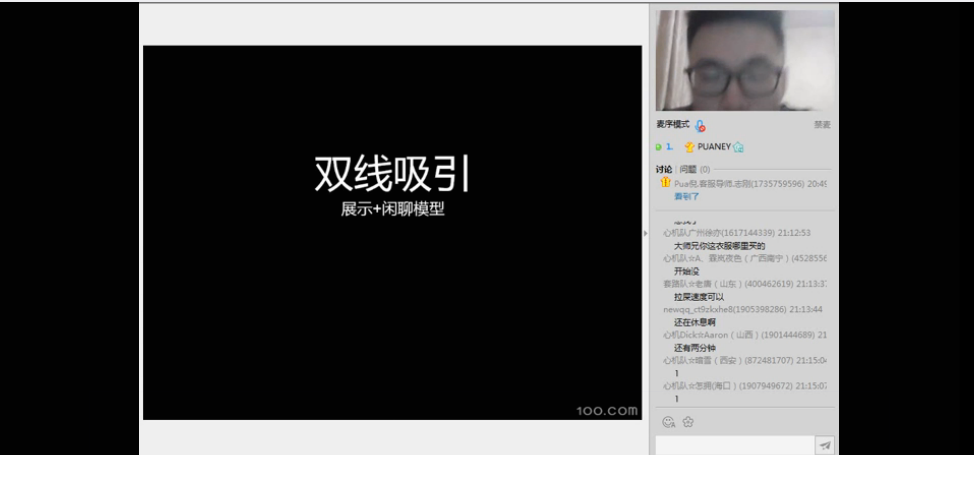Click the green status dot in the mic queue
Image resolution: width=974 pixels, height=478 pixels.
[x=658, y=147]
